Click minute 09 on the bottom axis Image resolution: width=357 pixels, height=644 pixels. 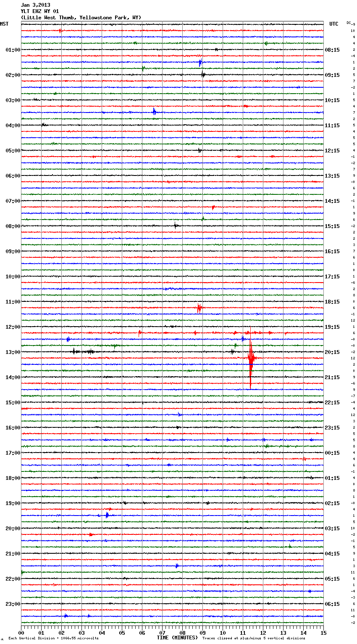click(x=202, y=633)
